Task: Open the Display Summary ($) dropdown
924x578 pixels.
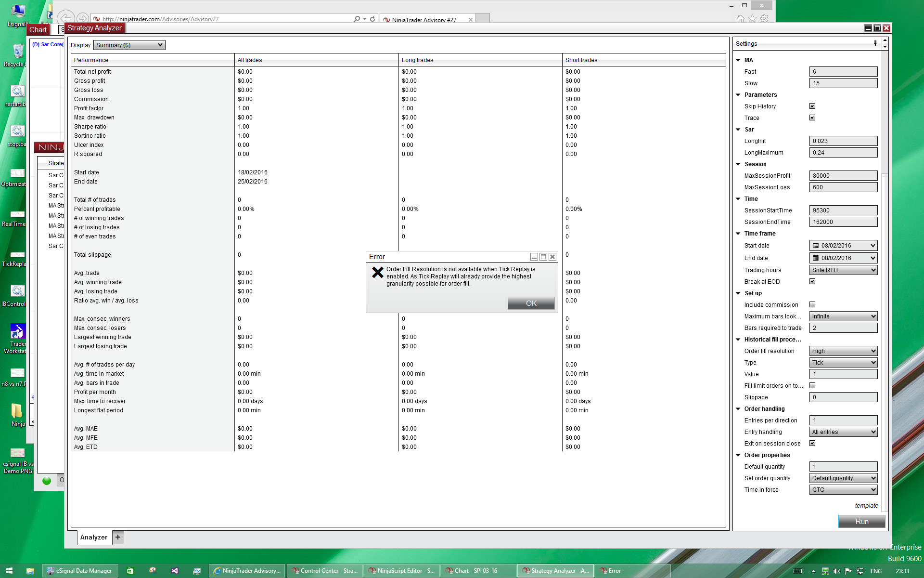Action: (129, 45)
